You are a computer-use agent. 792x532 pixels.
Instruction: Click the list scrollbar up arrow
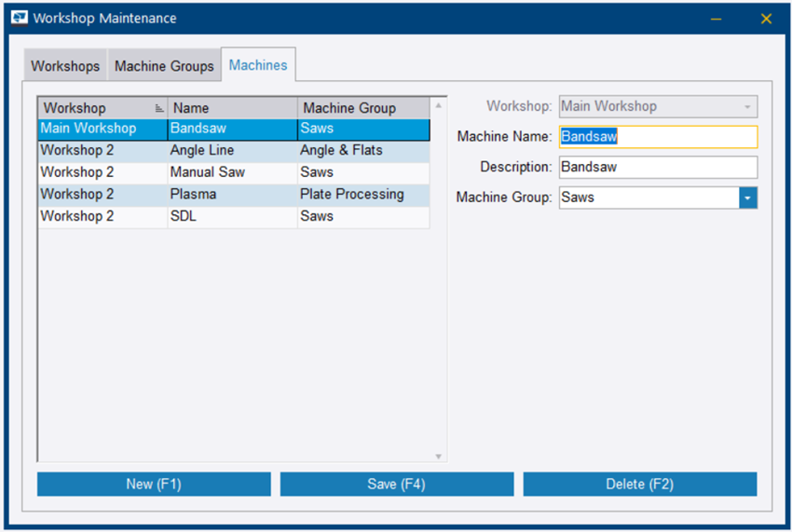[439, 105]
